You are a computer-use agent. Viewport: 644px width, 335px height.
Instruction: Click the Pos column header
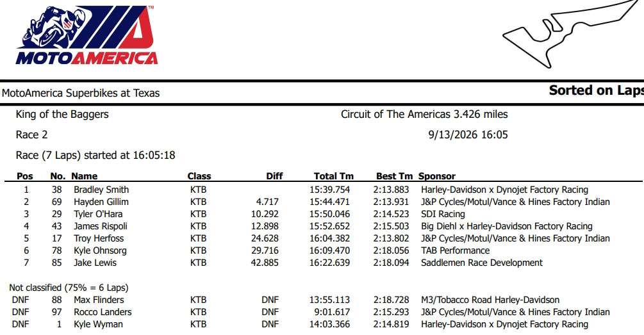point(24,176)
